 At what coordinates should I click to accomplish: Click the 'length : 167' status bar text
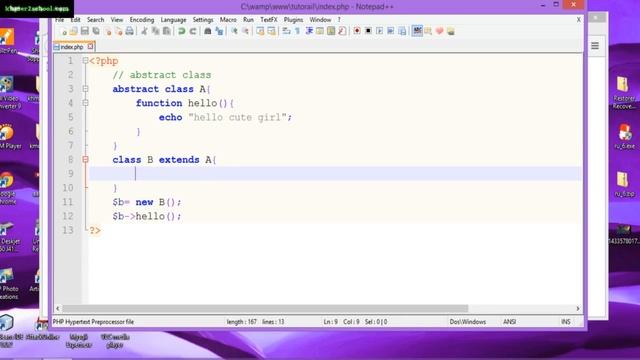pos(242,322)
